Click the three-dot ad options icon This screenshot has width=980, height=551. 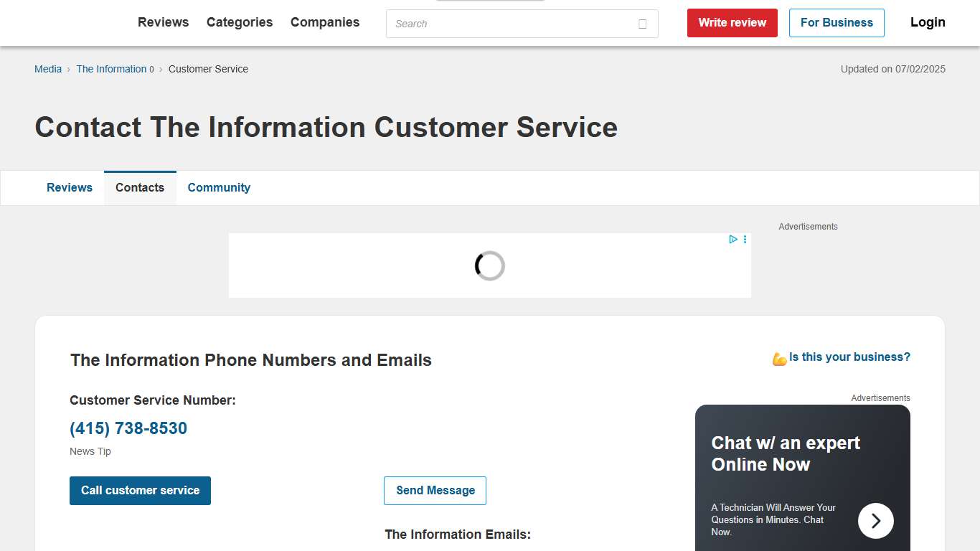point(745,239)
